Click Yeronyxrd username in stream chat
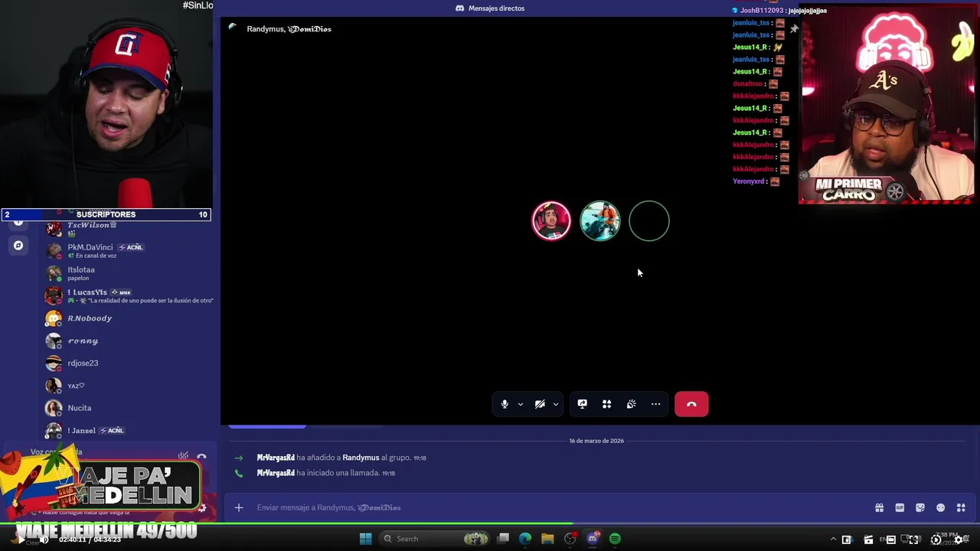Screen dimensions: 980x551 click(x=749, y=181)
